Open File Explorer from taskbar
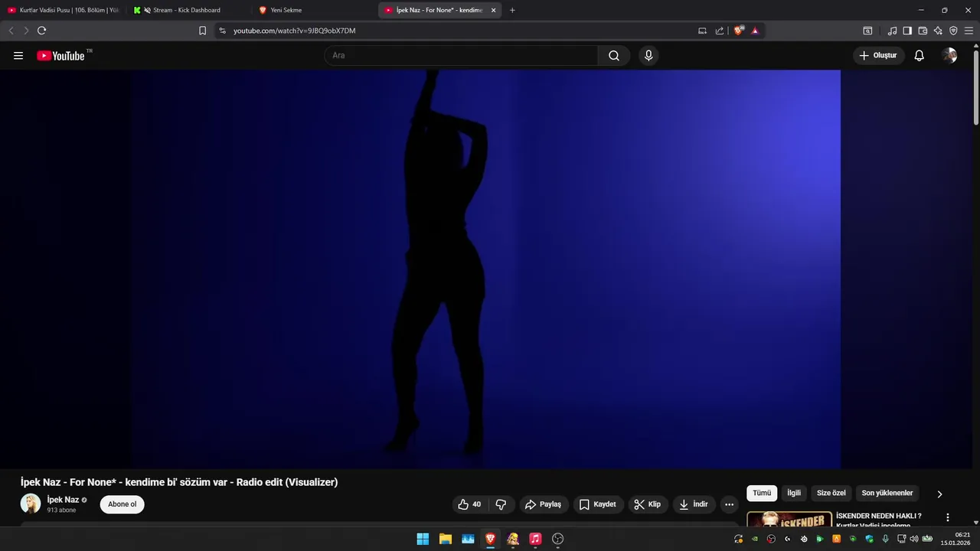 445,539
